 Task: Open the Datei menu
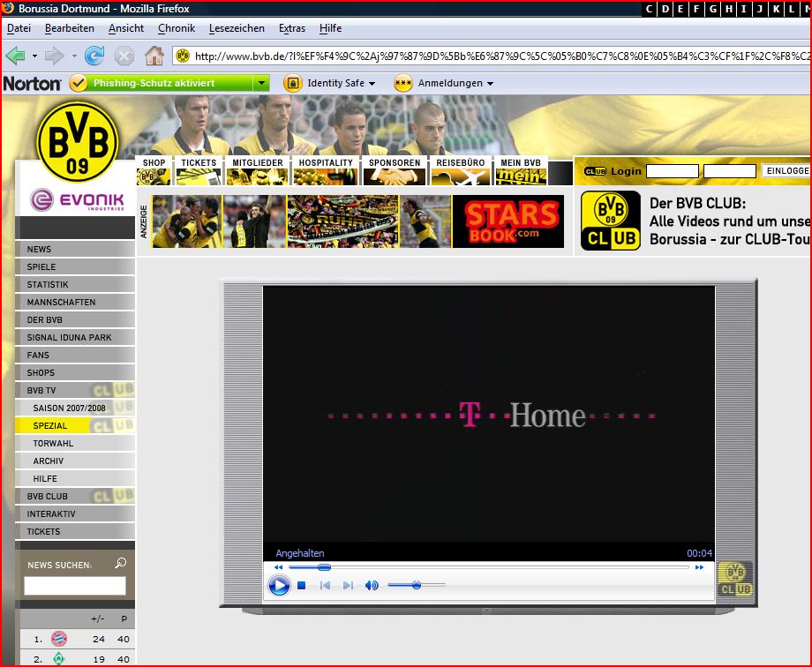19,28
